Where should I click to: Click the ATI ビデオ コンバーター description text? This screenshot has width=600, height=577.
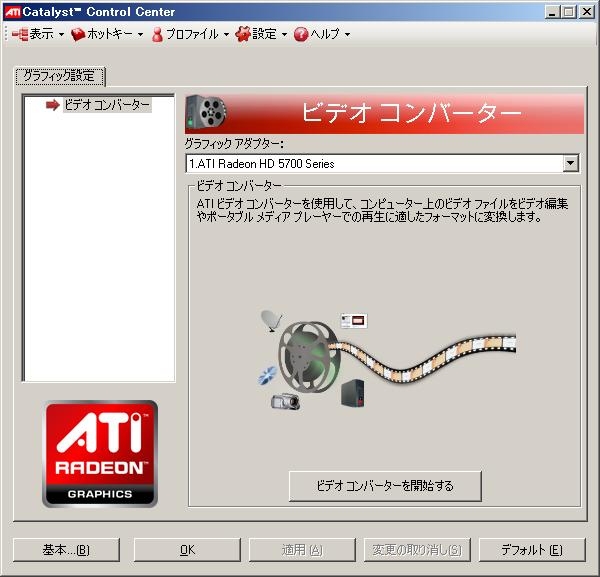tap(382, 210)
